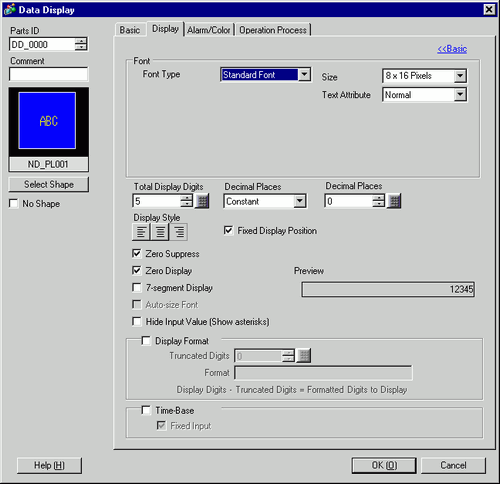The width and height of the screenshot is (500, 484).
Task: Toggle Fixed Display Position checkbox
Action: point(228,230)
